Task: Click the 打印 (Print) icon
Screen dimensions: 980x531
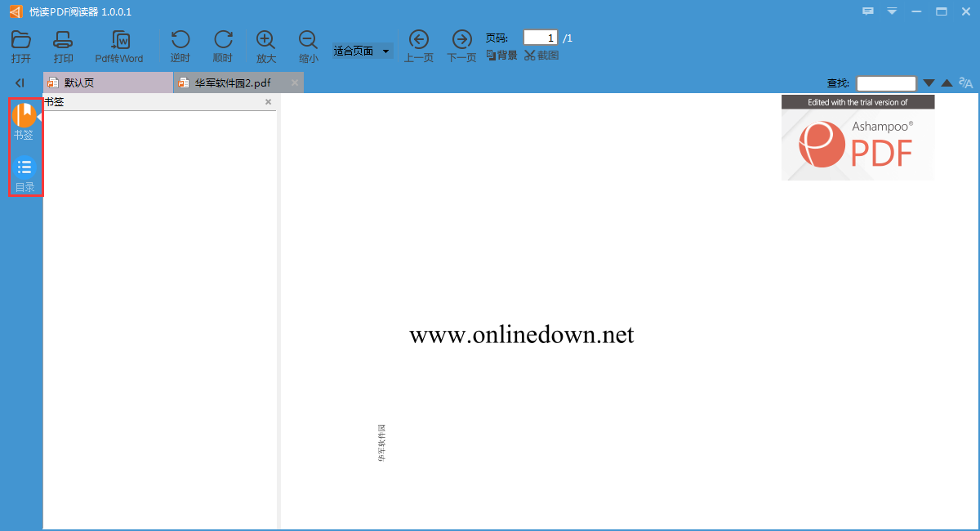Action: [x=63, y=40]
